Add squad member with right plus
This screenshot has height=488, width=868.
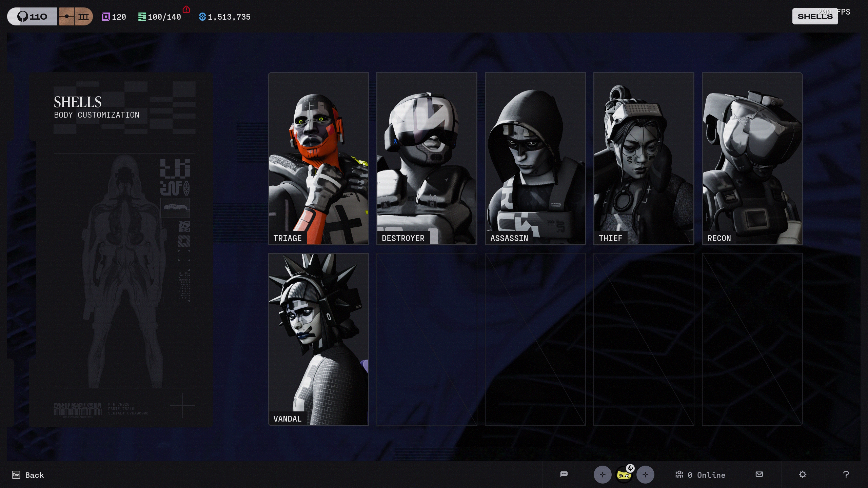tap(645, 474)
